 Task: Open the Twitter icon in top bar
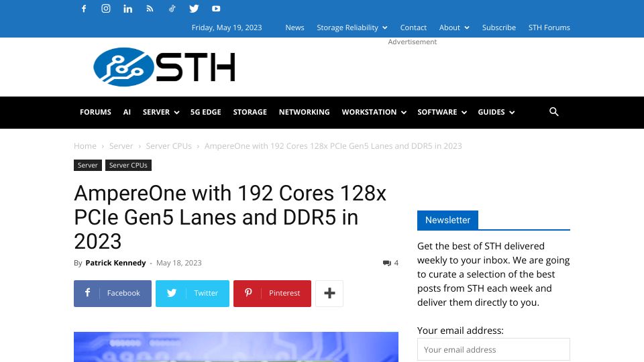[x=194, y=9]
